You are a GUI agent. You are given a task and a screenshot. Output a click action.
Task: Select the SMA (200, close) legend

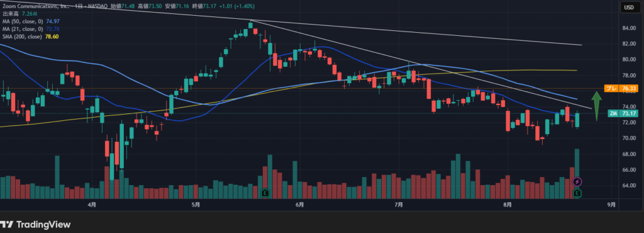coord(23,37)
